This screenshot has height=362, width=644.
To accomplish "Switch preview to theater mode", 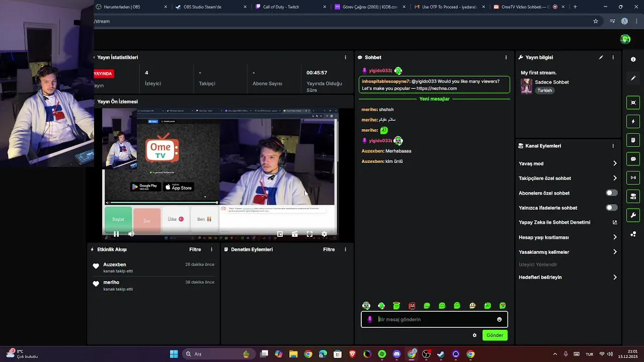I will [x=295, y=234].
